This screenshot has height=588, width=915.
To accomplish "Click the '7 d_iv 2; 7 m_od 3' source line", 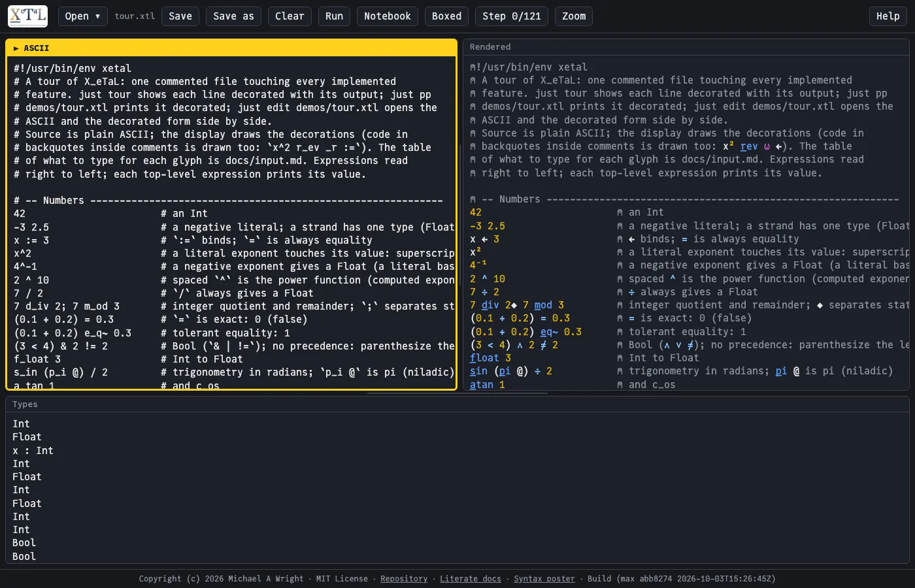I will (67, 306).
